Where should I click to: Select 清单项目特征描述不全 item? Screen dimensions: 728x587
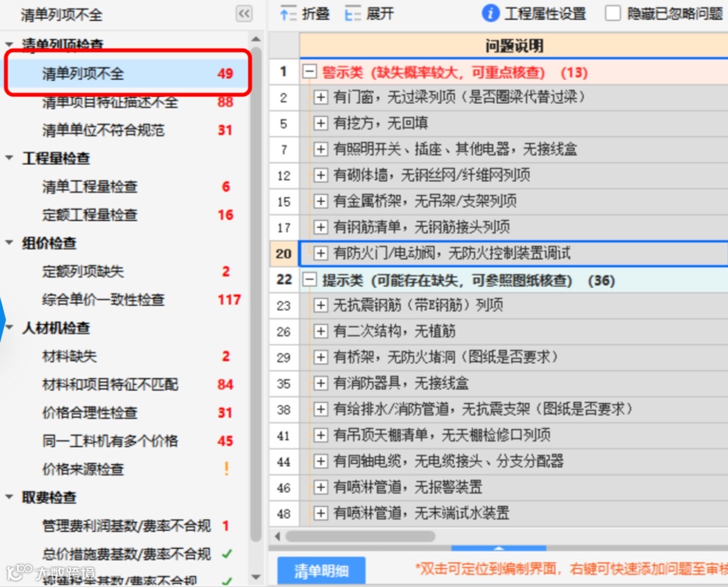point(110,102)
